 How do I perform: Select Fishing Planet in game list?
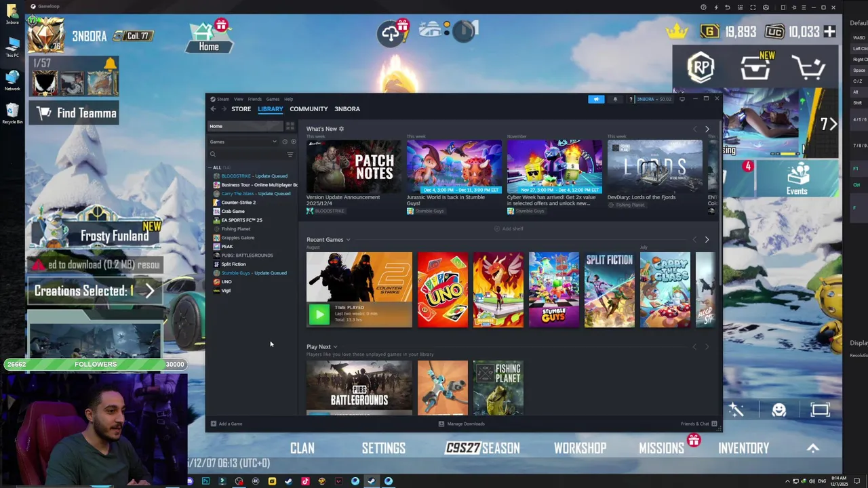coord(235,228)
